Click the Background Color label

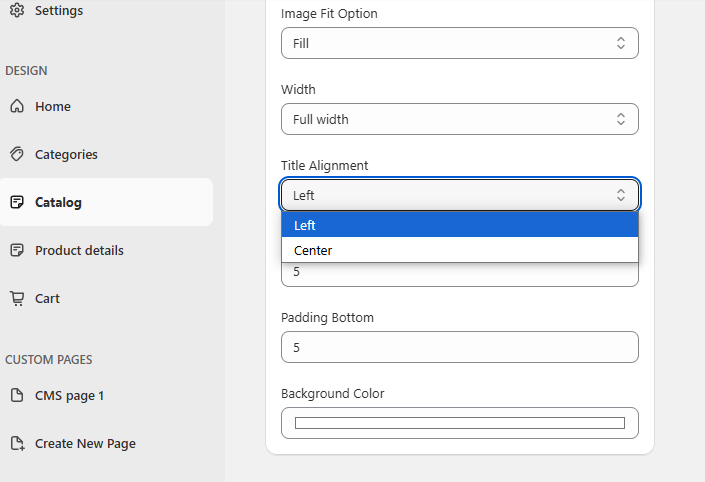333,393
